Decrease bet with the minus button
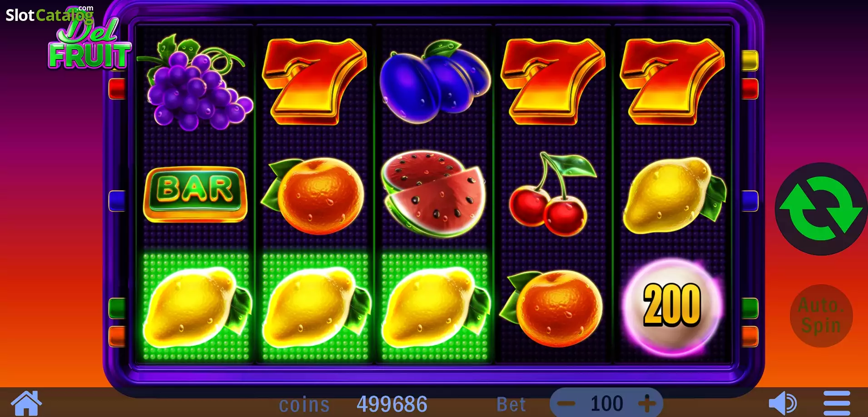Viewport: 868px width, 417px height. point(566,403)
